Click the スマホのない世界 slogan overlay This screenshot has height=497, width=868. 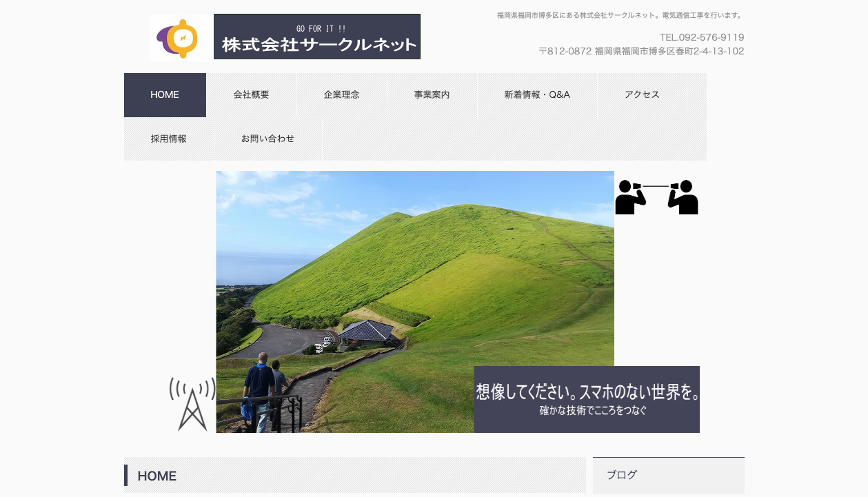(x=587, y=399)
